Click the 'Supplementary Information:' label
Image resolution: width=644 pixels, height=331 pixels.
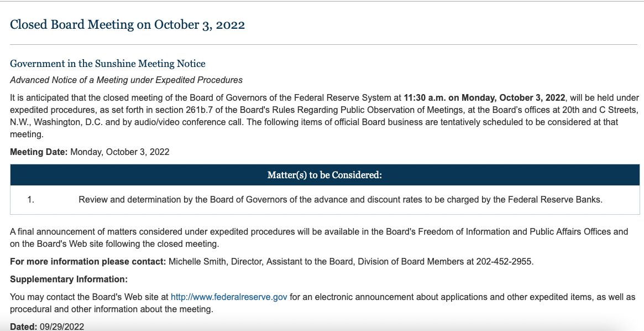click(x=69, y=279)
